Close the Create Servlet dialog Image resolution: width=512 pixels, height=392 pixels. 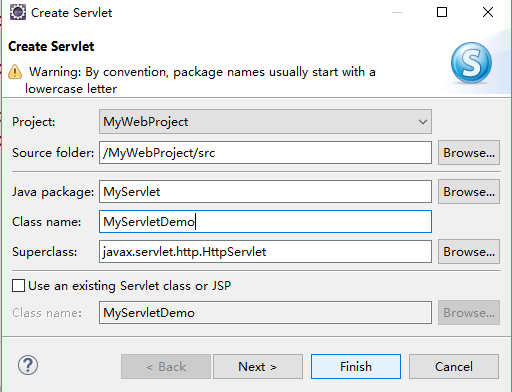pyautogui.click(x=488, y=12)
